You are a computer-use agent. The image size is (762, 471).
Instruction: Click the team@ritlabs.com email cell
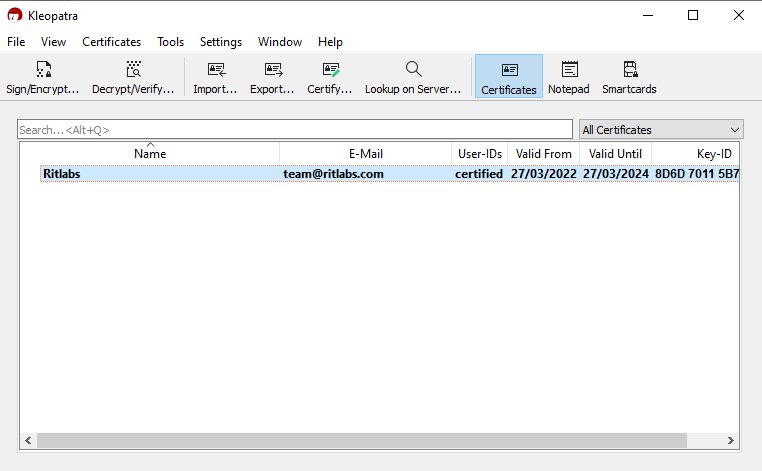coord(333,174)
